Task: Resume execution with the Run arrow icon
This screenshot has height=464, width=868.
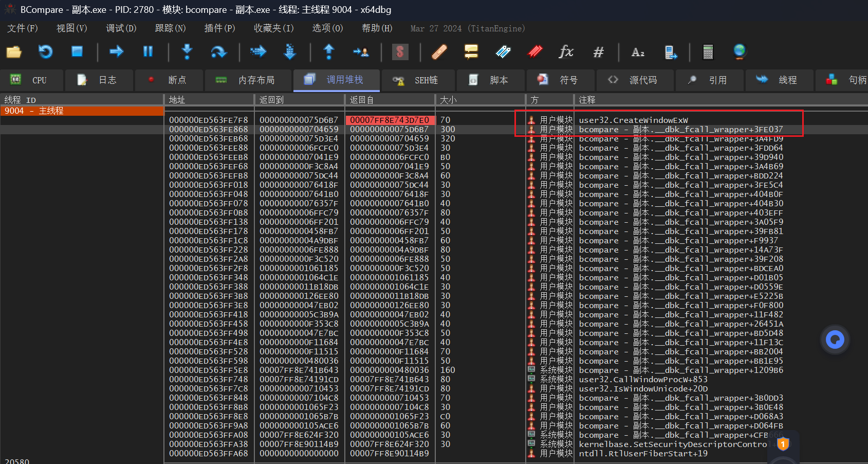Action: 116,52
